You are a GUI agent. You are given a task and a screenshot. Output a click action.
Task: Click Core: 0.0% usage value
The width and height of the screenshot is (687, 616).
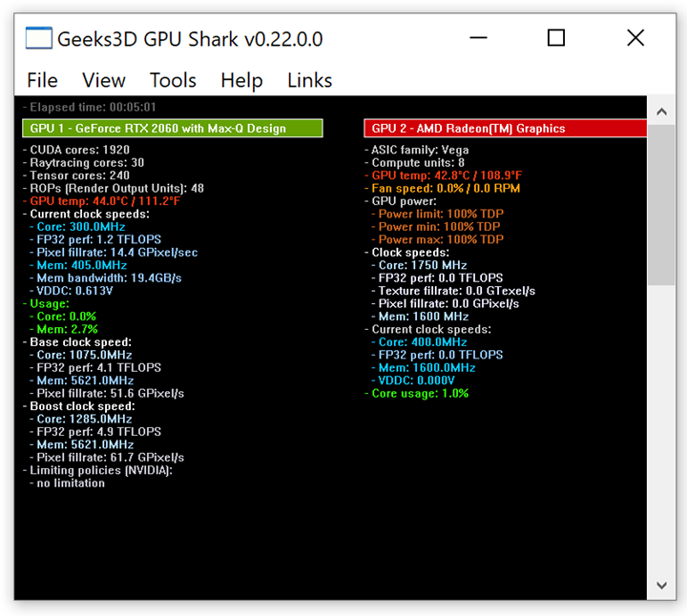coord(63,317)
